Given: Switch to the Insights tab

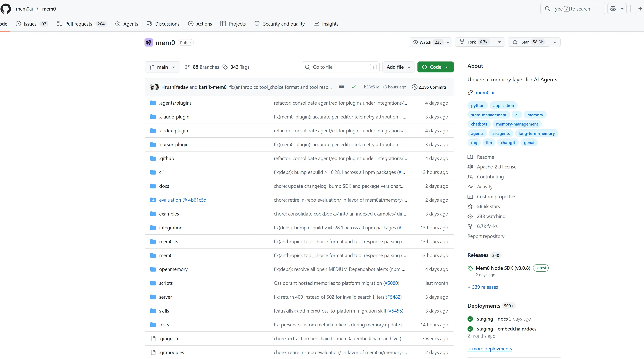Looking at the screenshot, I should [326, 24].
